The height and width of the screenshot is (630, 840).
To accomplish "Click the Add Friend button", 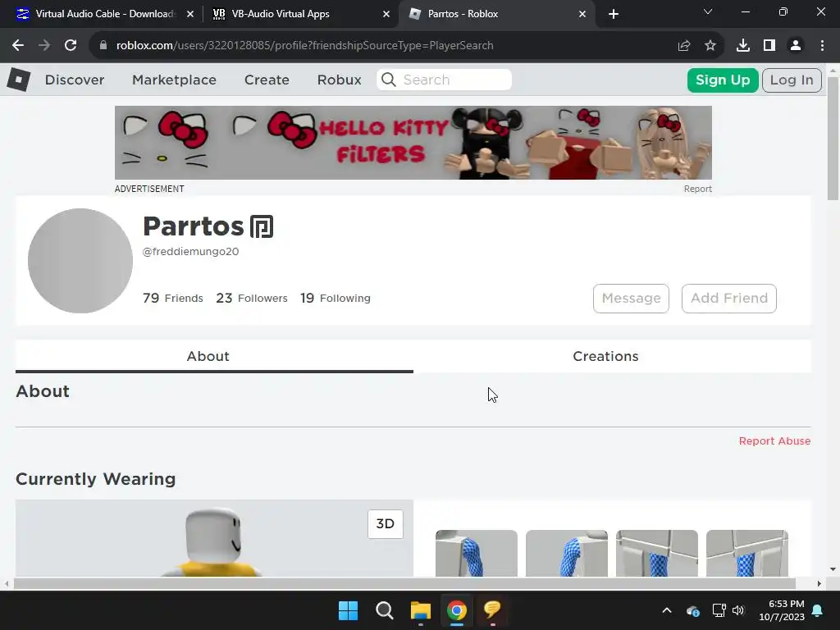I will pyautogui.click(x=729, y=299).
